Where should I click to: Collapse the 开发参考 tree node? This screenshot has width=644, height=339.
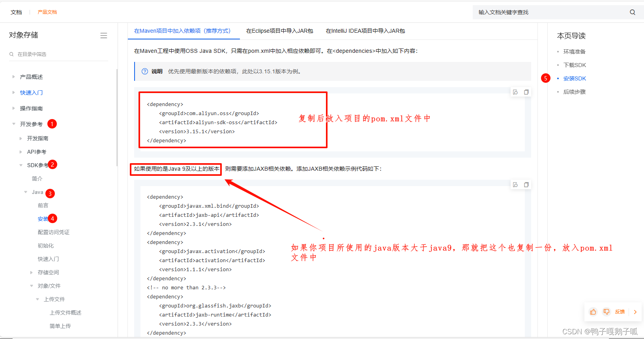tap(13, 124)
